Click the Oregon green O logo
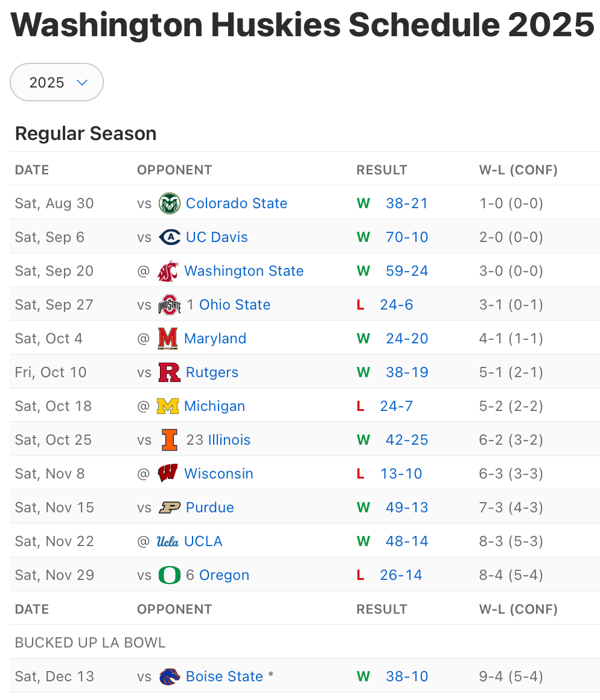 (x=170, y=575)
